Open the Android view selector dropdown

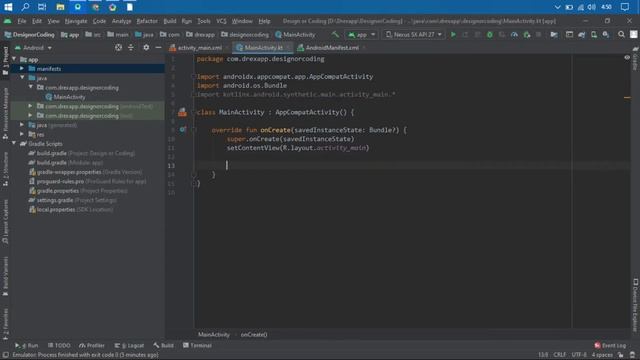(34, 48)
